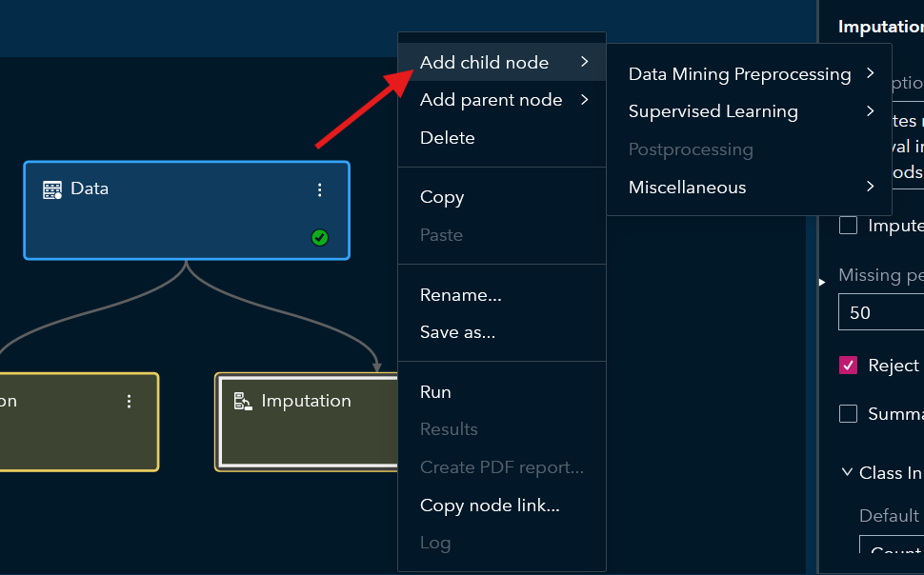Enable the Summa... checkbox
The width and height of the screenshot is (924, 575).
[848, 414]
